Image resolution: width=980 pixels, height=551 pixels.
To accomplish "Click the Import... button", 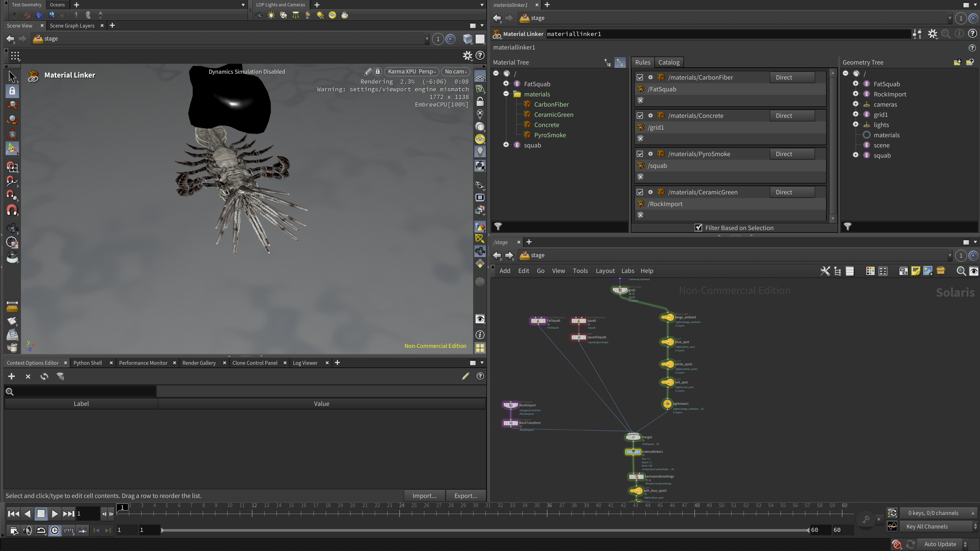I will tap(425, 495).
